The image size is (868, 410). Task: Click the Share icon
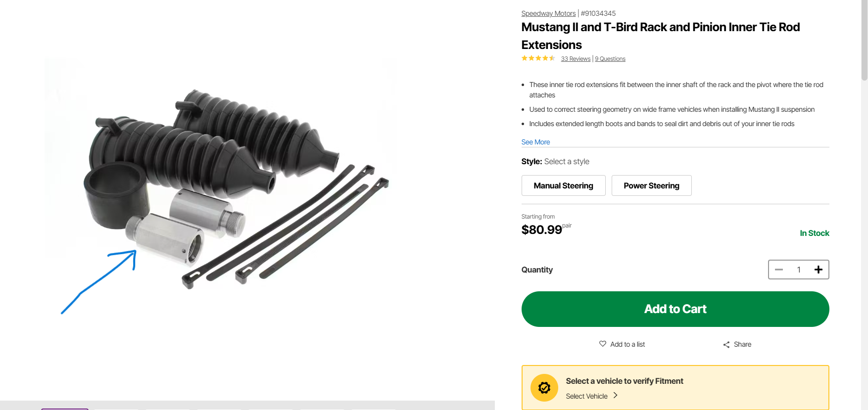click(726, 345)
